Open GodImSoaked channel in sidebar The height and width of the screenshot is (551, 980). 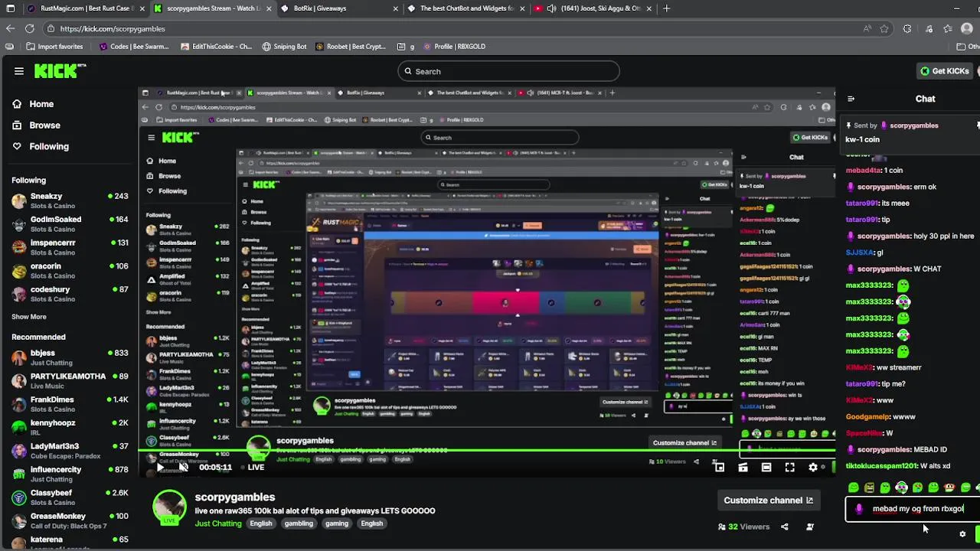pos(69,224)
